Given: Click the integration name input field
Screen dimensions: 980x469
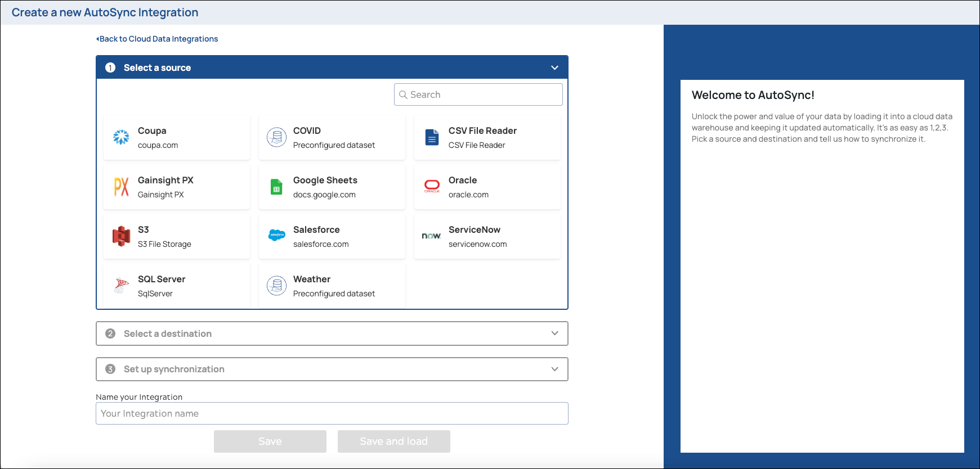Looking at the screenshot, I should [x=332, y=413].
